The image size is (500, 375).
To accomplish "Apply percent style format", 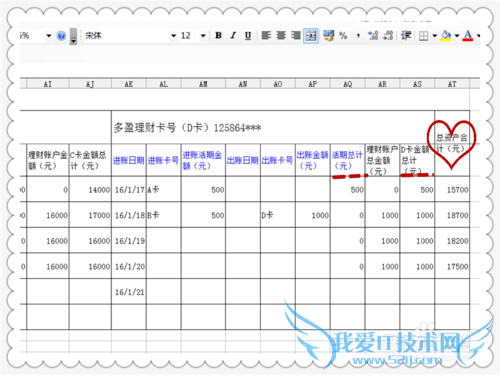I will tap(343, 35).
